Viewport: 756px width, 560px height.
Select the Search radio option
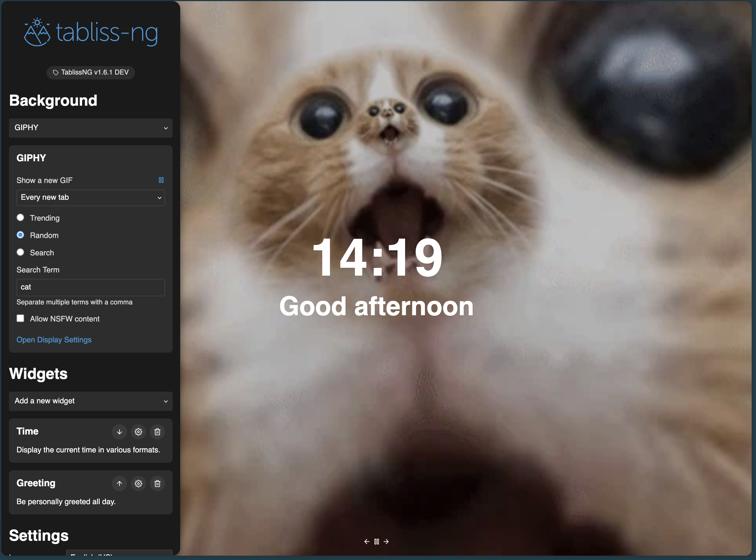[20, 252]
